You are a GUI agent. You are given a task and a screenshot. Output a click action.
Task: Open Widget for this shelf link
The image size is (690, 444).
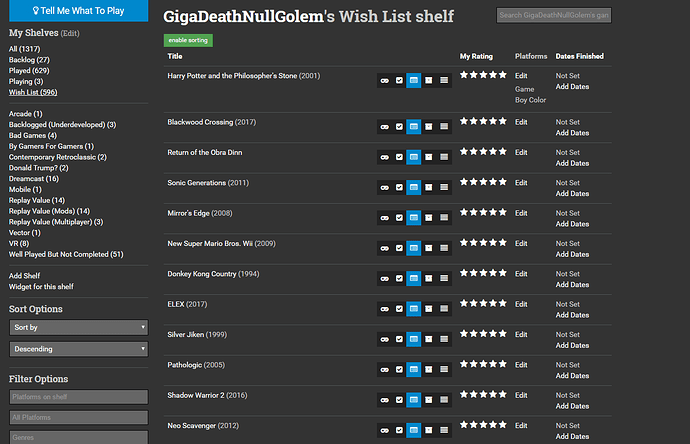41,287
